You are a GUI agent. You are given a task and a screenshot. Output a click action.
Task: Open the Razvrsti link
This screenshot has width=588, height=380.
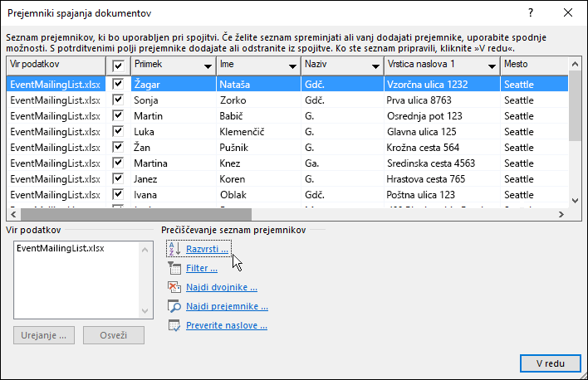pyautogui.click(x=207, y=249)
